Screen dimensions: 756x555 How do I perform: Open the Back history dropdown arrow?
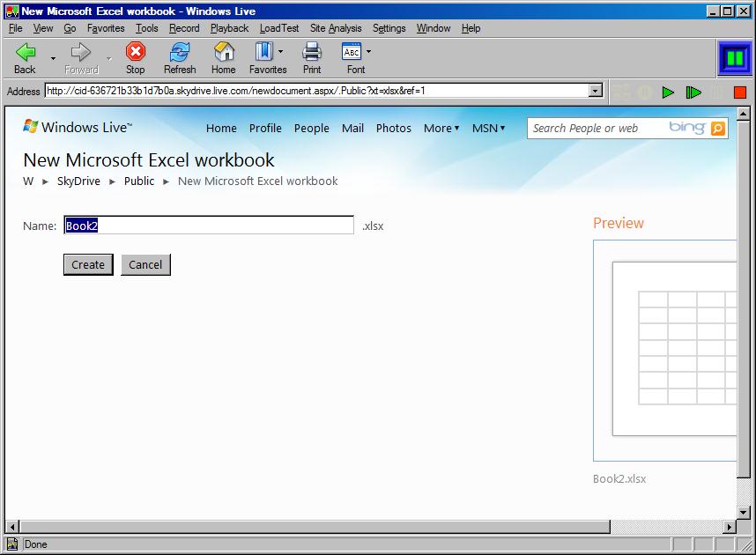click(53, 58)
